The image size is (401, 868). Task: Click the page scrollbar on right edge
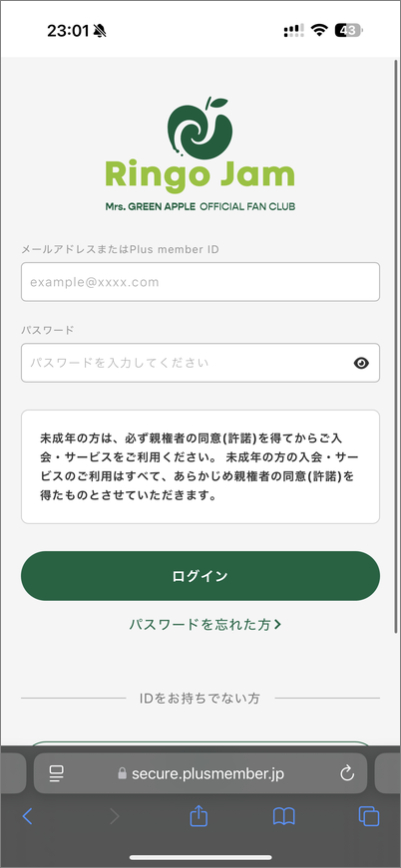point(397,345)
